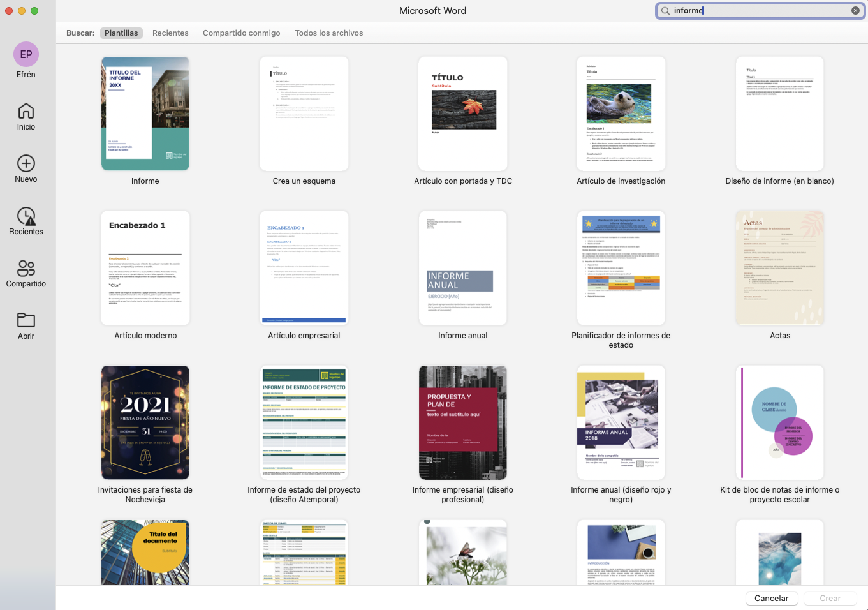Open the Recientes sidebar section
The image size is (868, 610).
point(26,221)
